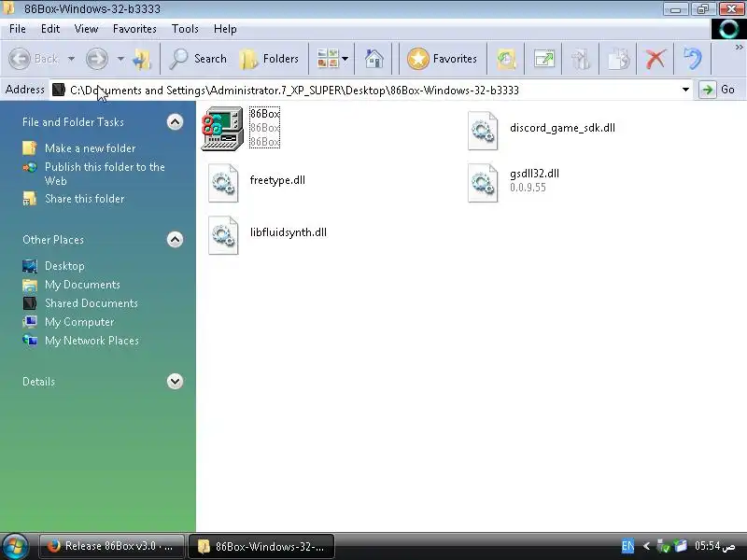Image resolution: width=747 pixels, height=560 pixels.
Task: Select the 86Box application icon
Action: (x=222, y=129)
